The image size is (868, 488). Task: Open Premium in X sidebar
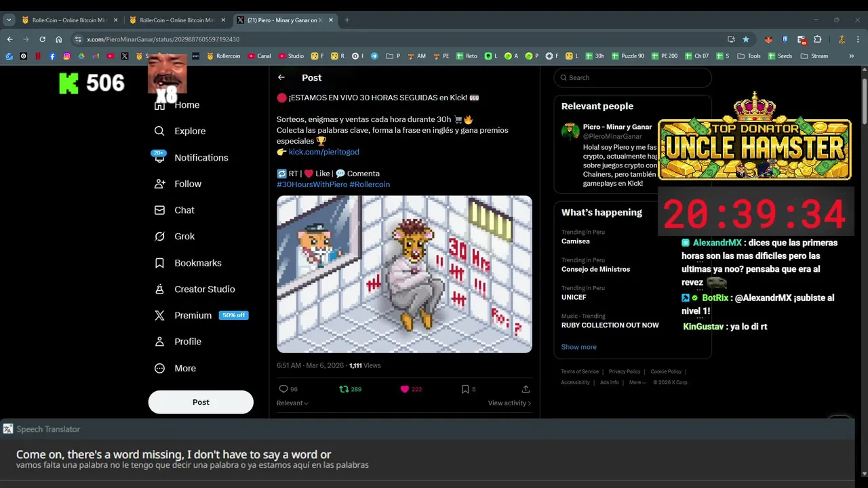click(201, 315)
